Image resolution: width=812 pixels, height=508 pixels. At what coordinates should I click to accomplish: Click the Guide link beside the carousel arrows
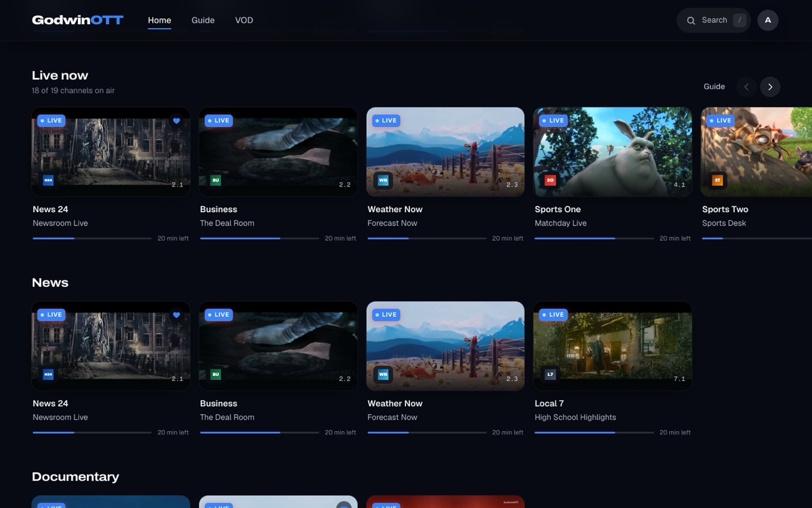[x=714, y=87]
